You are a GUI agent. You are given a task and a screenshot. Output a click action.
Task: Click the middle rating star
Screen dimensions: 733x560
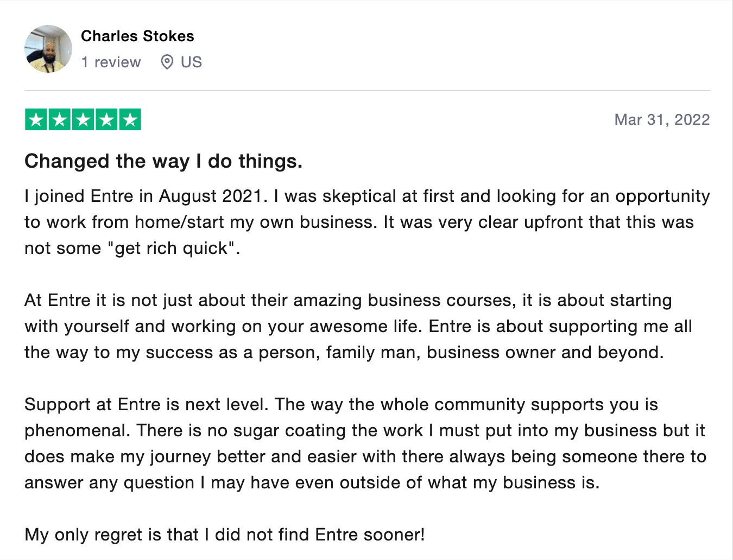83,119
